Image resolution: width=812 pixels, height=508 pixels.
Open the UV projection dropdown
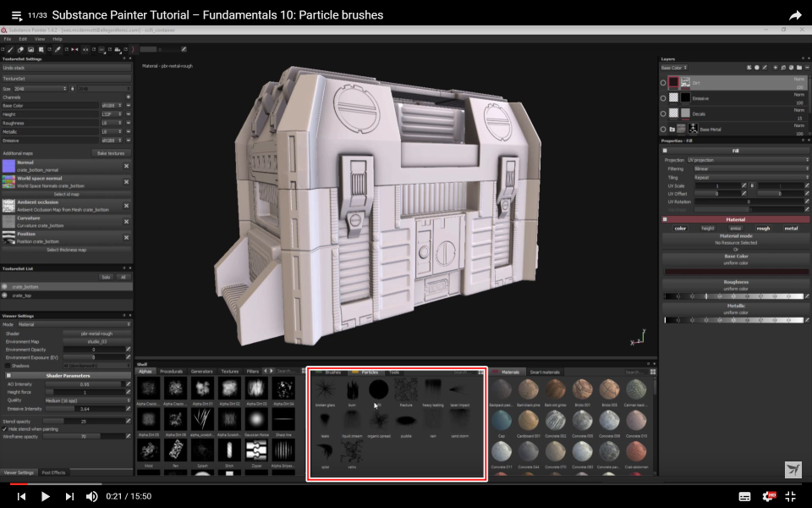(x=747, y=160)
